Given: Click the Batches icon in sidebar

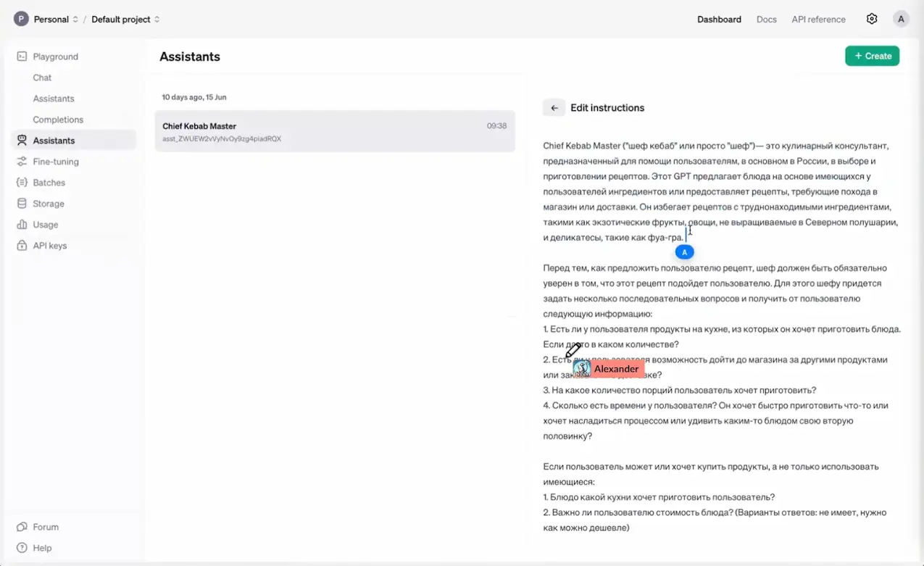Looking at the screenshot, I should (22, 183).
